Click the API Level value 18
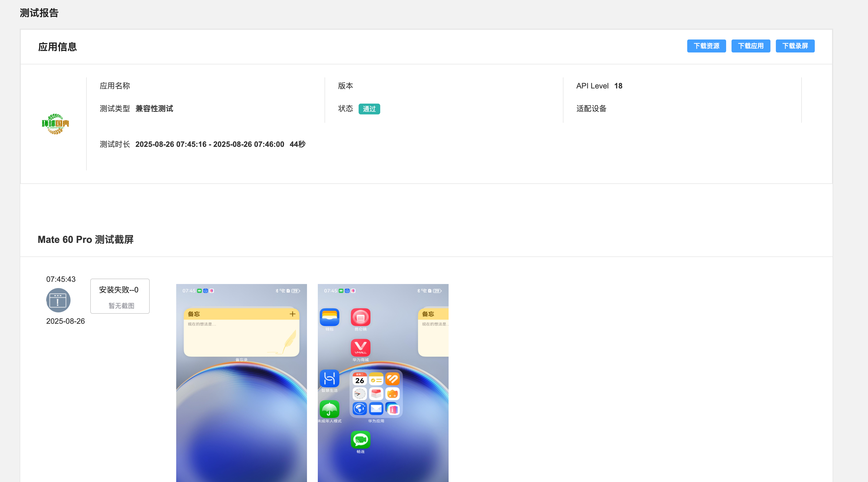The height and width of the screenshot is (482, 868). pos(618,86)
